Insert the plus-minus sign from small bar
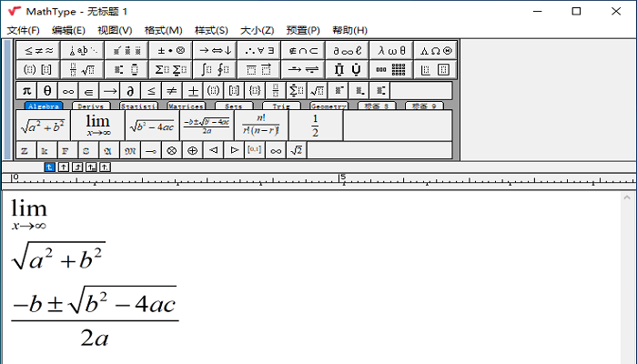This screenshot has height=364, width=637. click(x=193, y=91)
